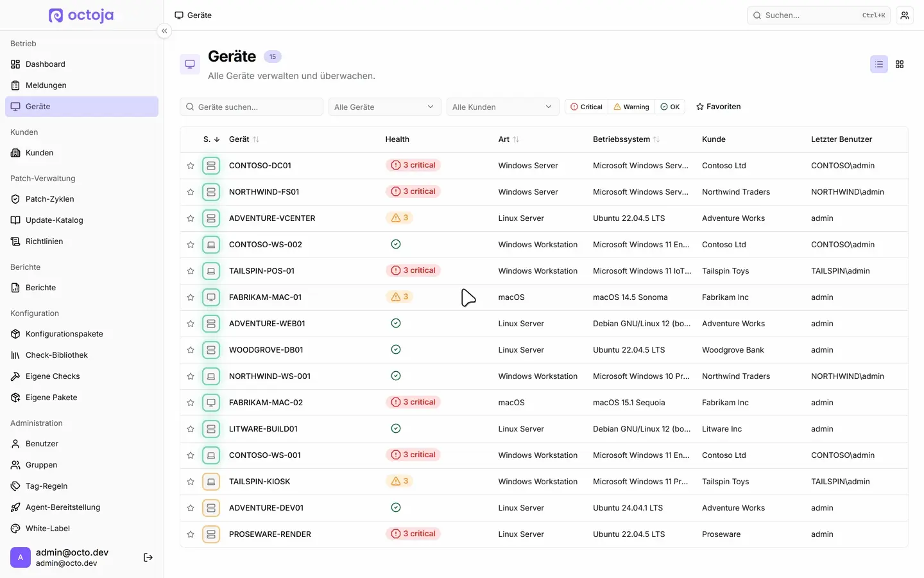Click the Geräte search field
Viewport: 924px width, 578px height.
252,107
